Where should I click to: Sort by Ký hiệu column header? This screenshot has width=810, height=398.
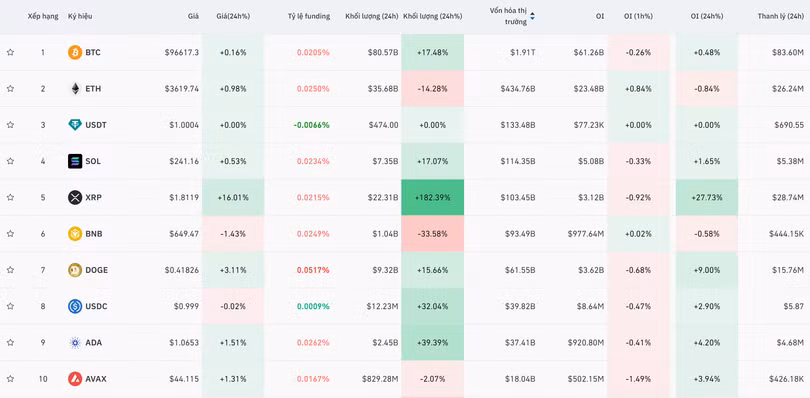[x=80, y=16]
